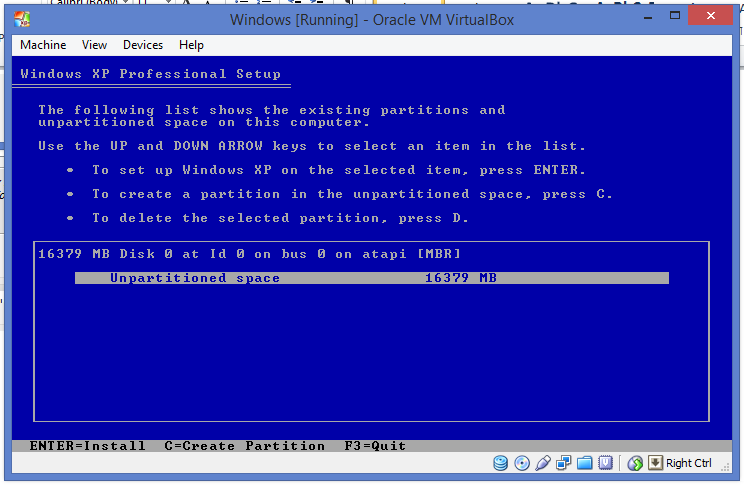Click the 'press ENTER' setup instruction line
The image size is (744, 485).
(339, 170)
